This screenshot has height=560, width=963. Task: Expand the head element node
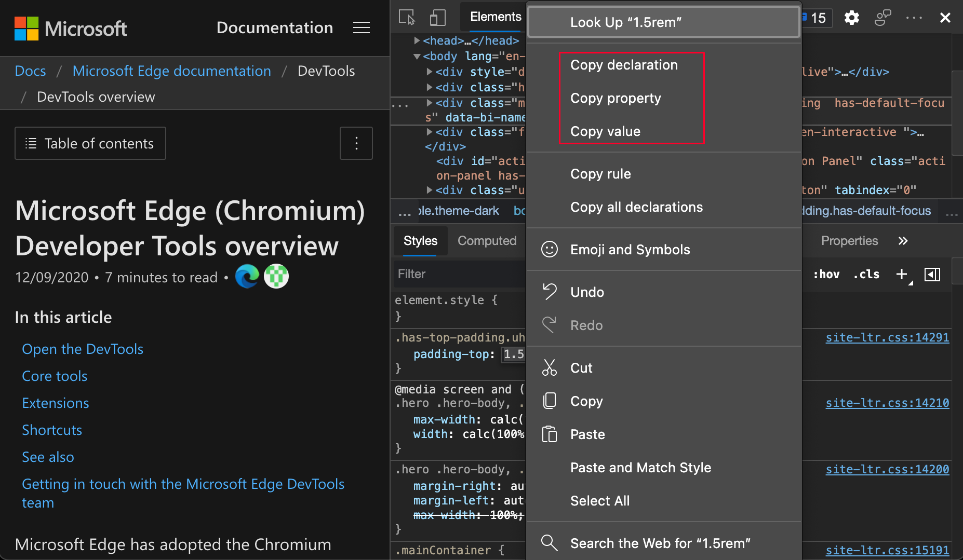pos(417,40)
